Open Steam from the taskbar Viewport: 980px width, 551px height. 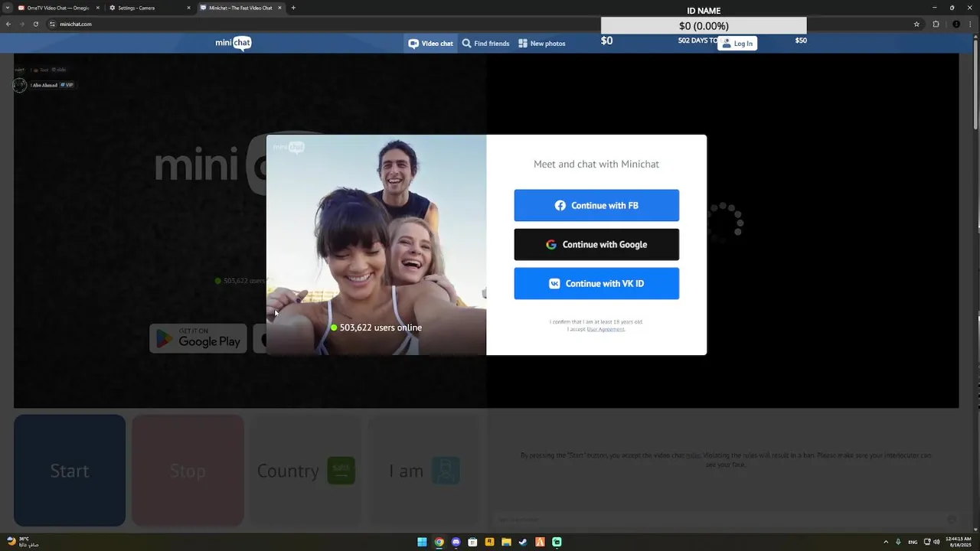(523, 542)
